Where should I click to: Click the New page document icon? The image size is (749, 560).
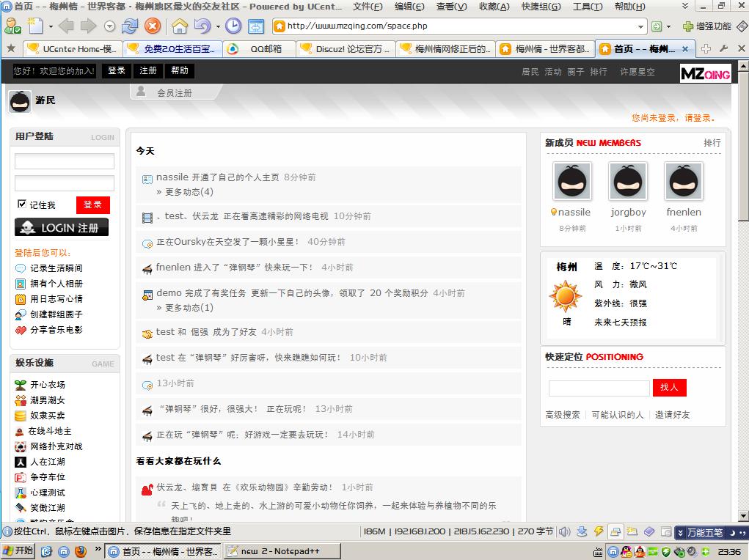coord(36,26)
